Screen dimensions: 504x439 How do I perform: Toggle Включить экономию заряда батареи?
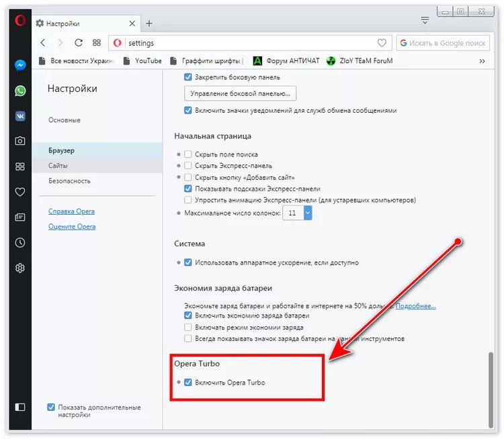point(188,315)
